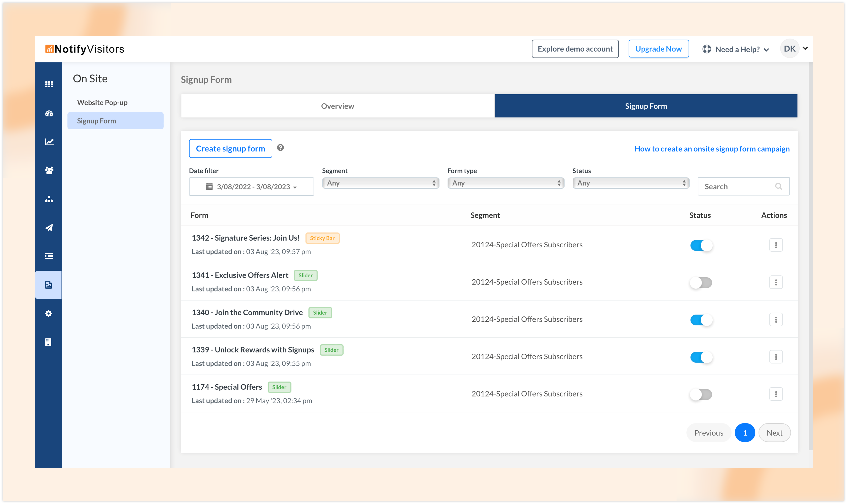Screen dimensions: 847x504
Task: Turn on the 1174 Special Offers toggle
Action: tap(701, 394)
